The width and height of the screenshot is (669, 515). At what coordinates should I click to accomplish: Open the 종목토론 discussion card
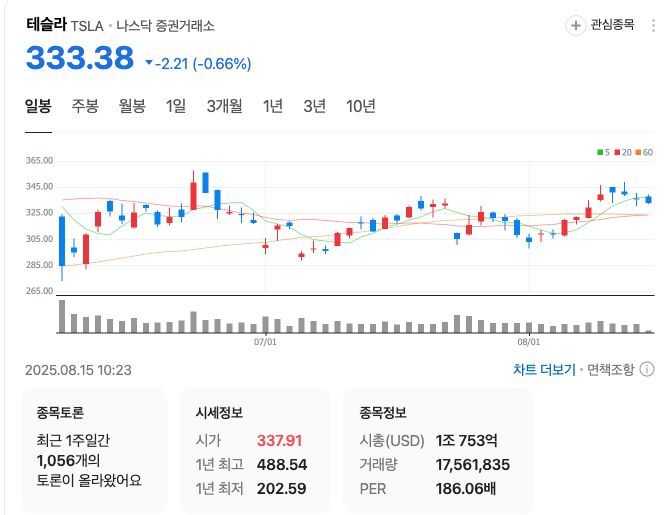94,451
